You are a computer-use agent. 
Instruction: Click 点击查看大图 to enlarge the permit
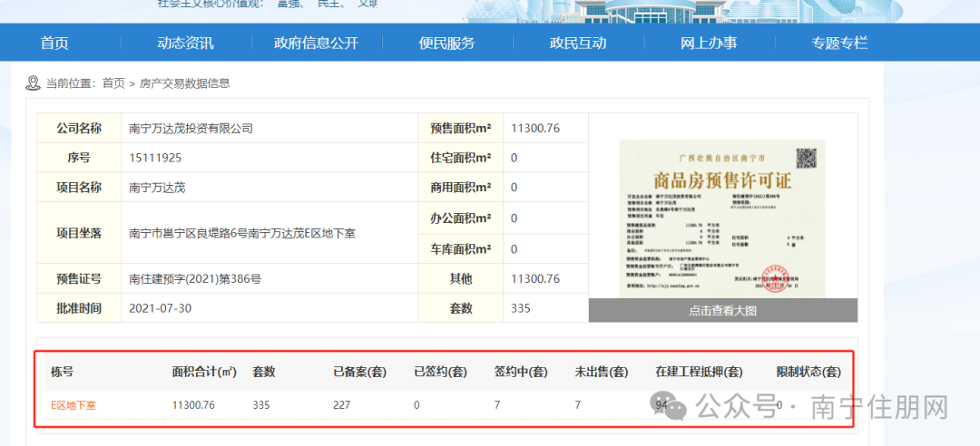(x=723, y=310)
